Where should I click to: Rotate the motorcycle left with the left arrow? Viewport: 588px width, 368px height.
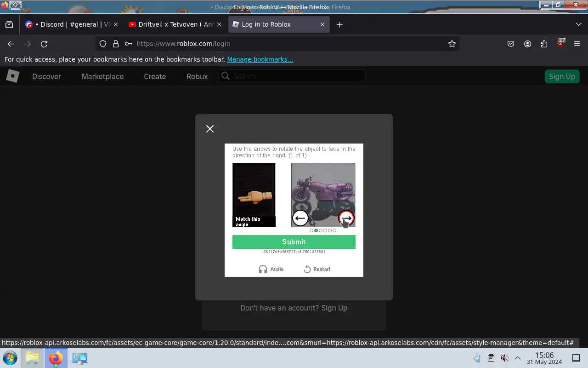(x=300, y=218)
